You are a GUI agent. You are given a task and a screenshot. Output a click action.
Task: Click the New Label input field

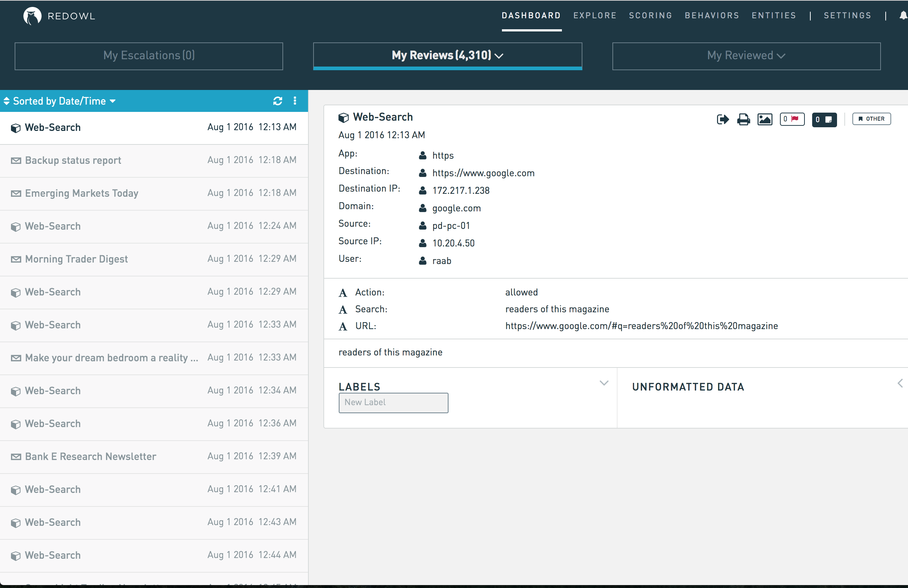[x=393, y=403]
